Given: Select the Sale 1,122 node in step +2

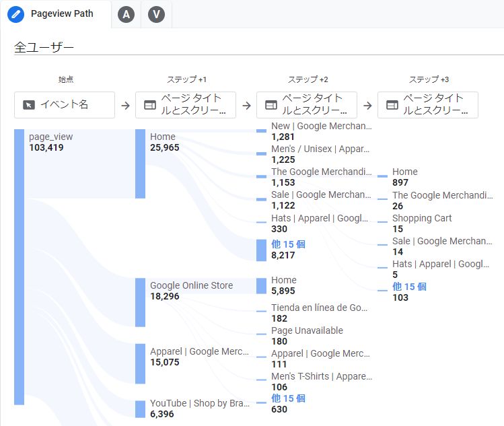Looking at the screenshot, I should pyautogui.click(x=261, y=199).
